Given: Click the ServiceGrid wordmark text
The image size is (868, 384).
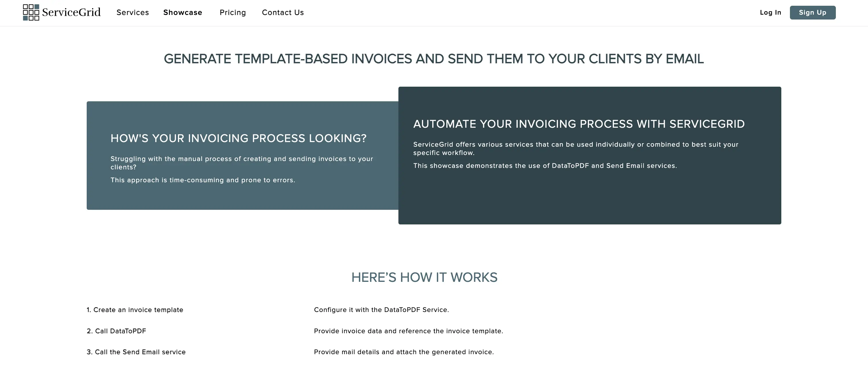Looking at the screenshot, I should pos(71,12).
